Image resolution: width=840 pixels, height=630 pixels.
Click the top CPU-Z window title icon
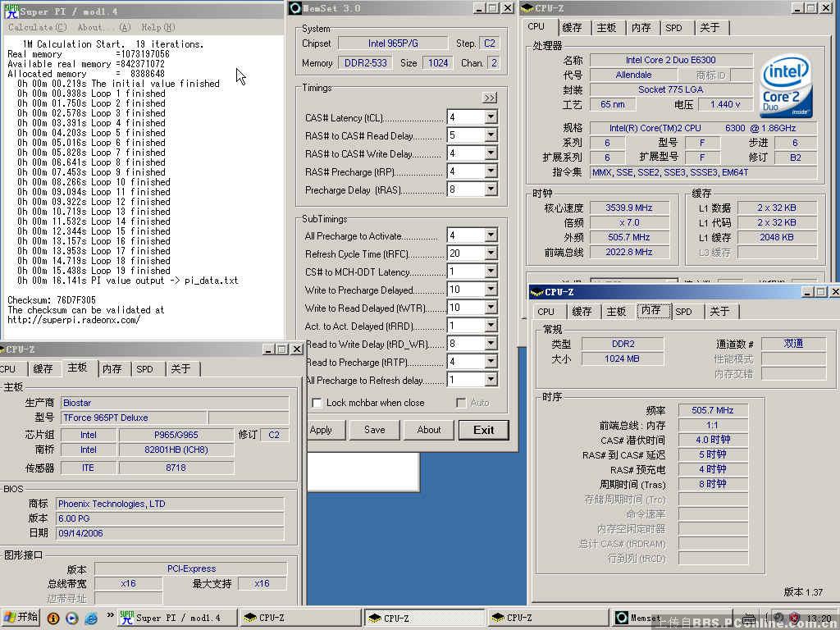(x=527, y=8)
